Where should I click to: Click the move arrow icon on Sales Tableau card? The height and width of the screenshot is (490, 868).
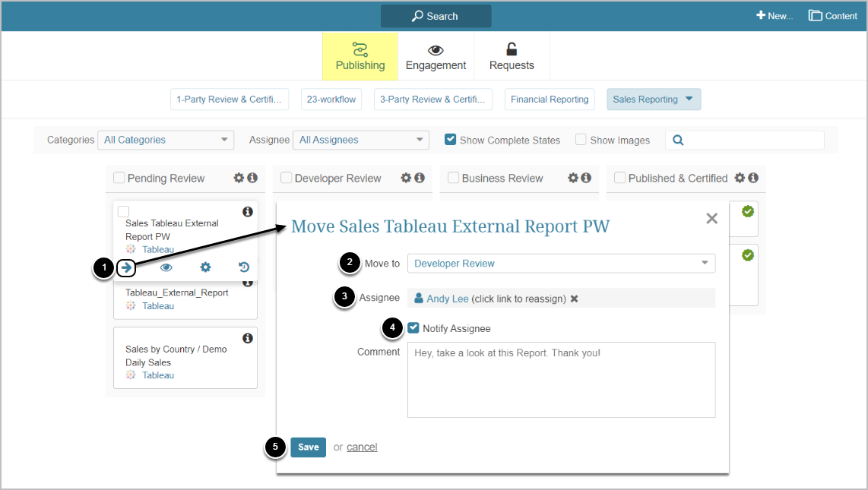[127, 267]
